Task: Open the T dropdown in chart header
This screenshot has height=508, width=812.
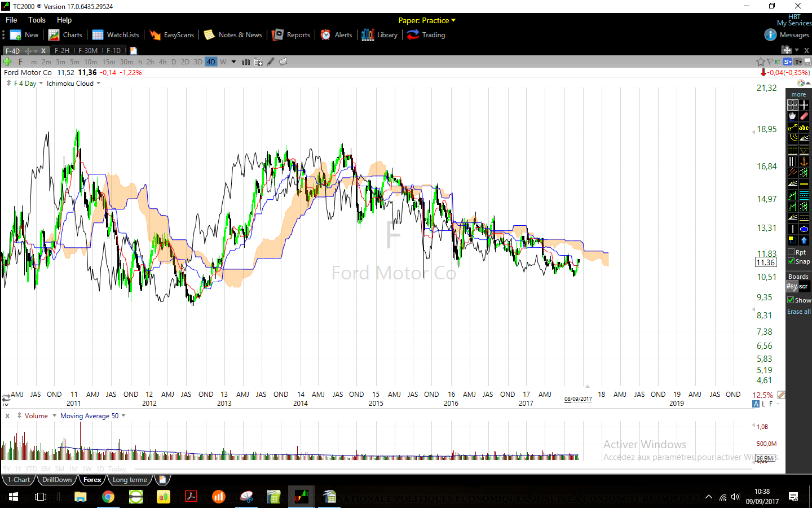Action: 798,62
